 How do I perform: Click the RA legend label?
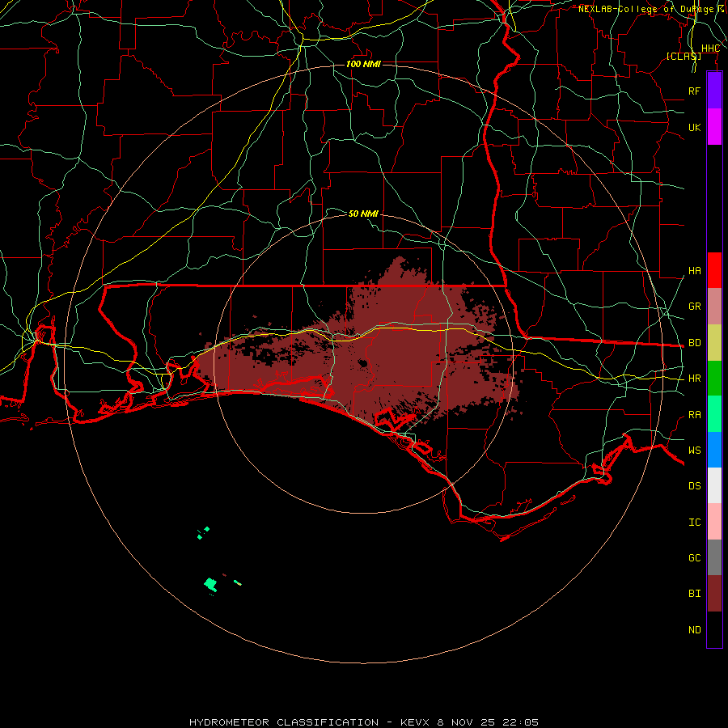694,415
